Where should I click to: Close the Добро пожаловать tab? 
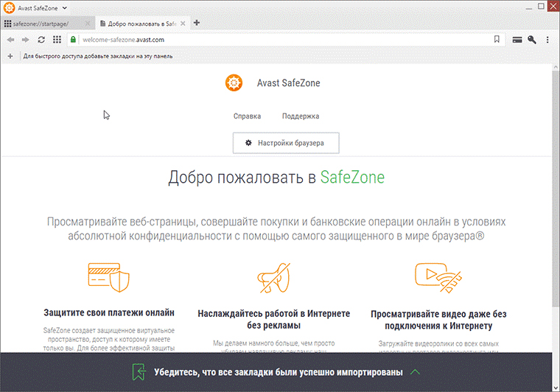pyautogui.click(x=183, y=24)
